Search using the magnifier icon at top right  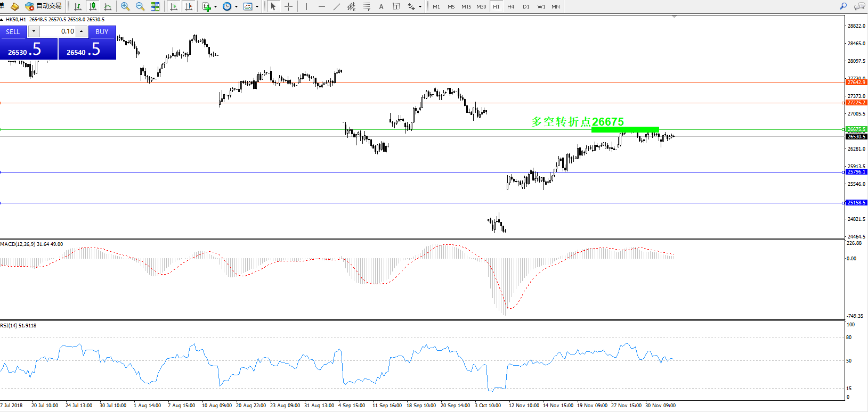point(843,6)
